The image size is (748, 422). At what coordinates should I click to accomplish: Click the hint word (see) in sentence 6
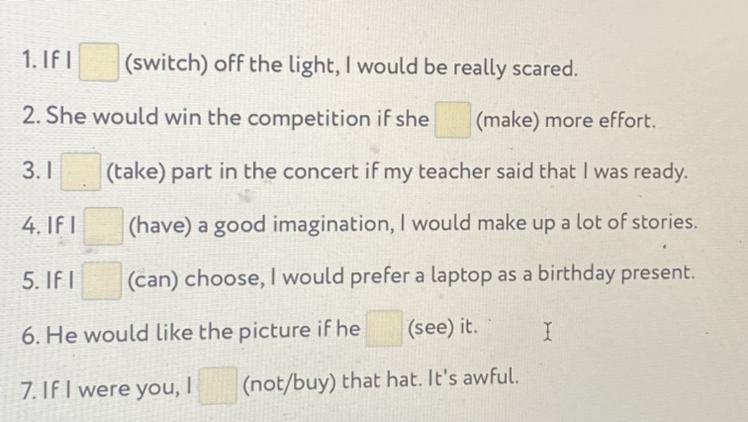pyautogui.click(x=431, y=327)
